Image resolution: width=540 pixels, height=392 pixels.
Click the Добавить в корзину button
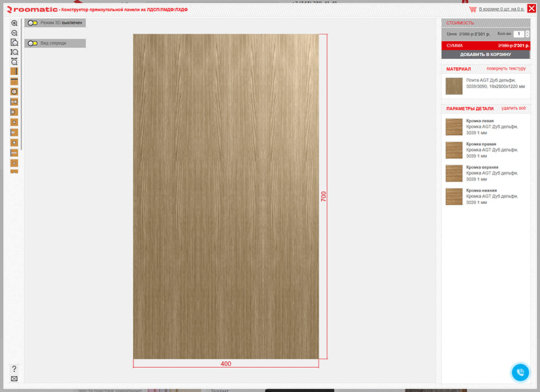point(486,54)
